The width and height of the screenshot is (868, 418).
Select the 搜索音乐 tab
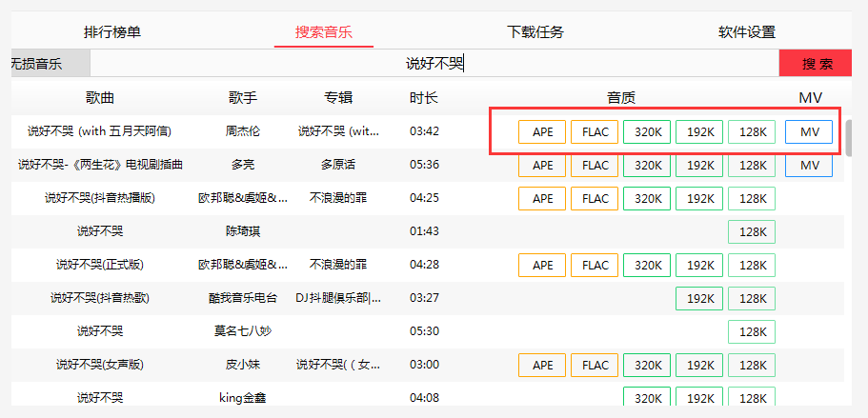click(x=324, y=31)
